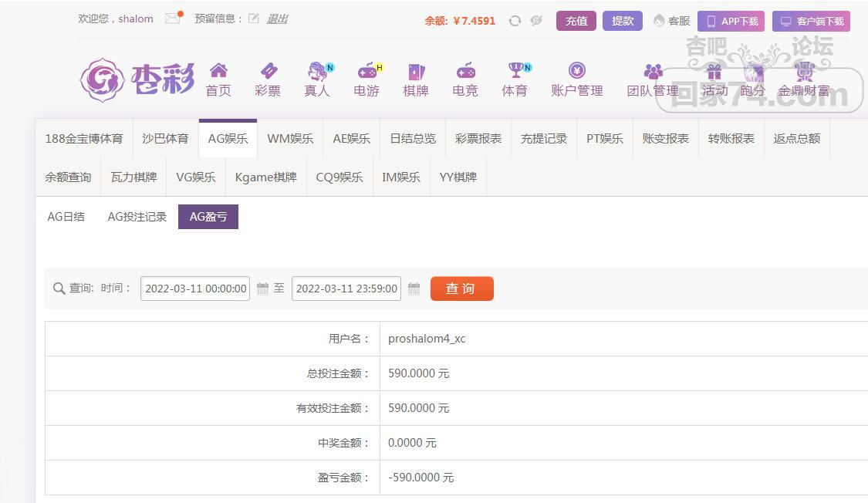Select the AG投注记录 sub-tab
Screen dimensions: 868x503
137,217
